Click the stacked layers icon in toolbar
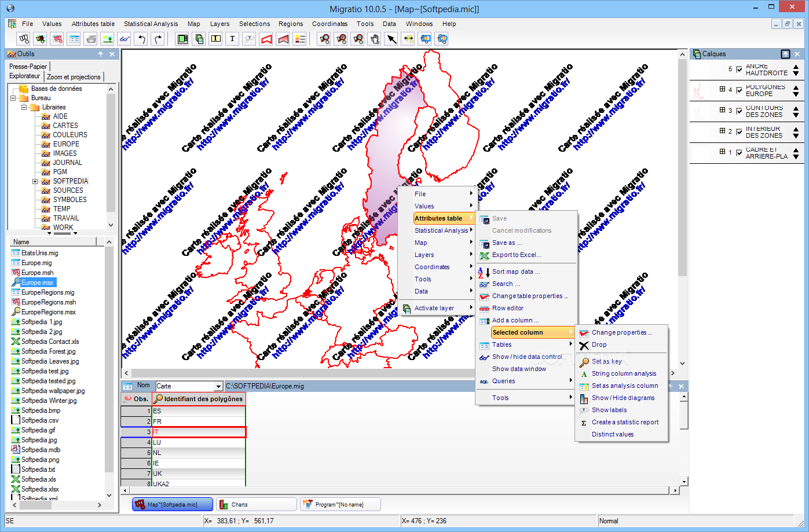 coord(199,39)
